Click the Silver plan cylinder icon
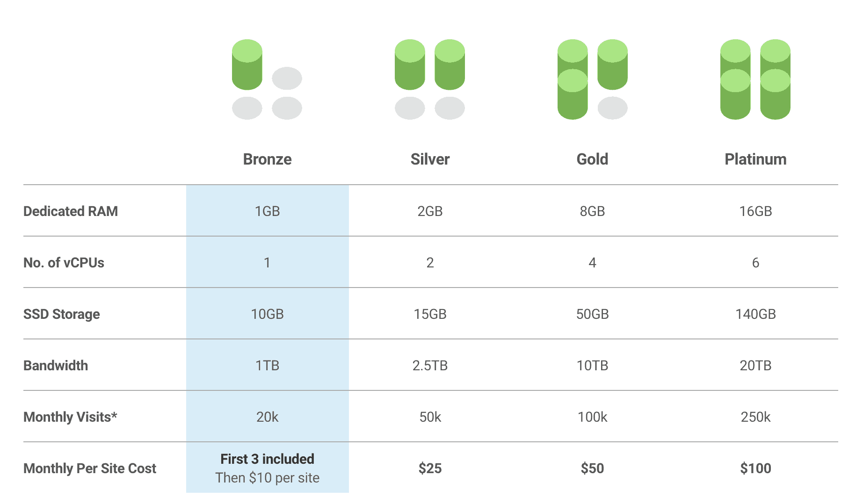856x504 pixels. pyautogui.click(x=430, y=79)
